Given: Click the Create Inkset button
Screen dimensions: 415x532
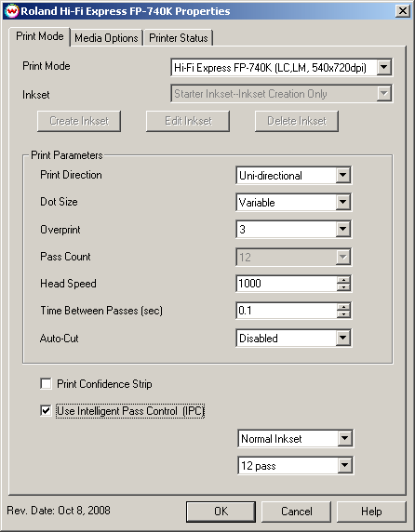Looking at the screenshot, I should 79,121.
